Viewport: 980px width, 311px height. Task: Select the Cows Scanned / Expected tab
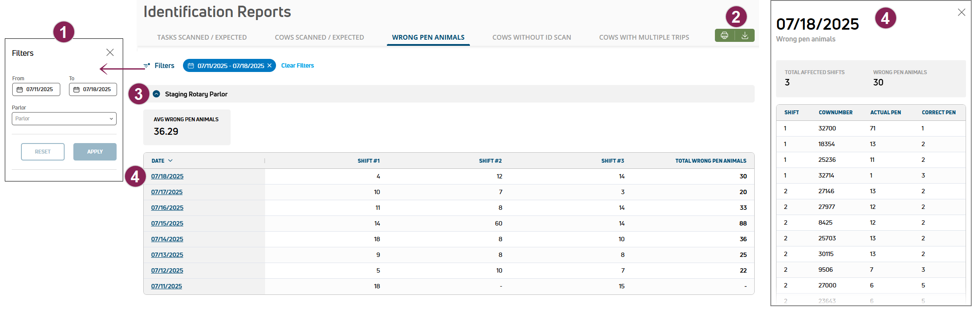pos(319,38)
